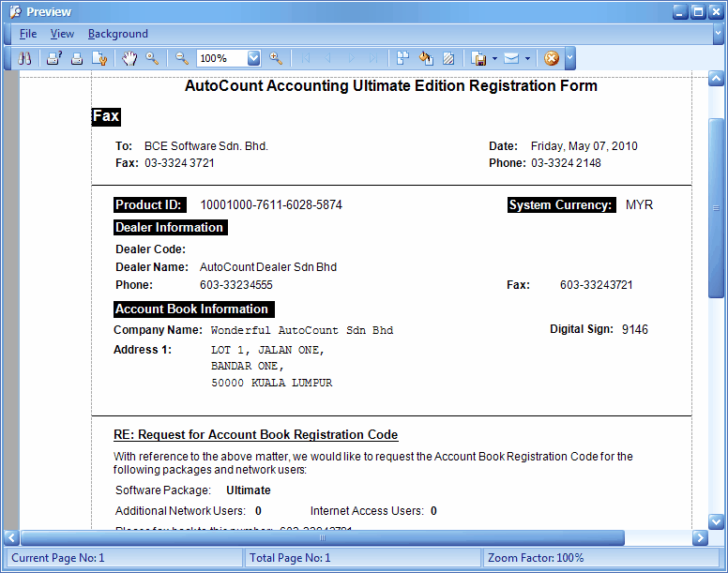The image size is (728, 573).
Task: Open the menu bar options chevron
Action: (718, 34)
